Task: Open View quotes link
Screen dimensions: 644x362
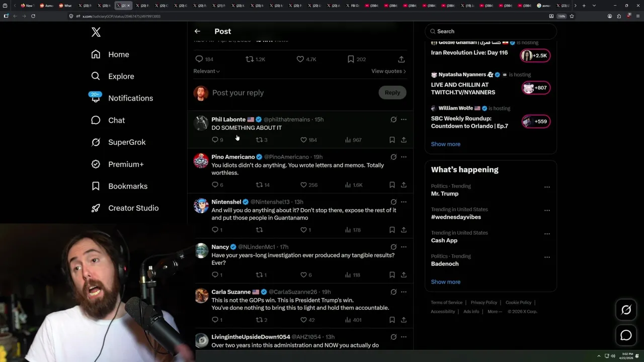Action: 388,71
